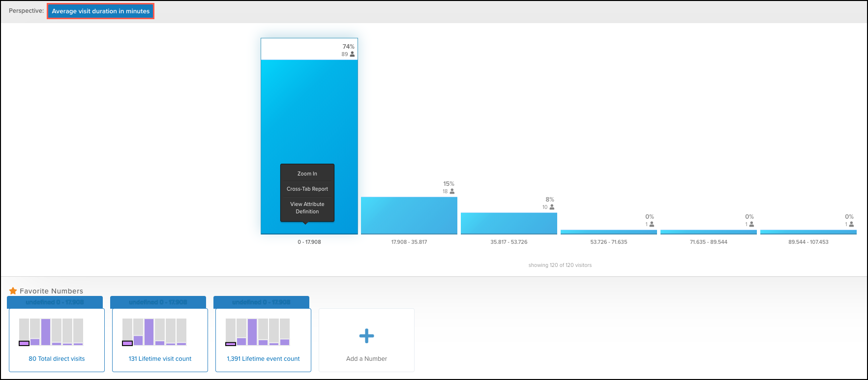Screen dimensions: 868x380
Task: Open View Attribute Definition menu option
Action: [307, 208]
